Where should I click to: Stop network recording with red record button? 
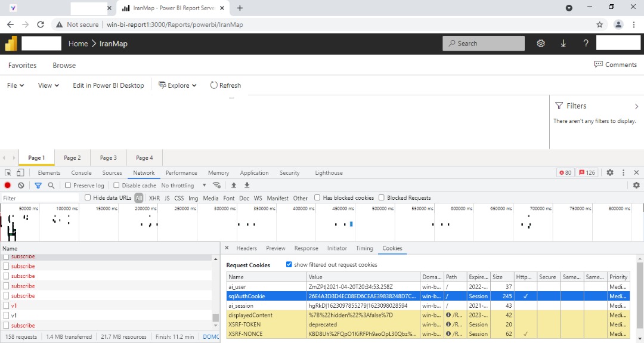tap(7, 186)
